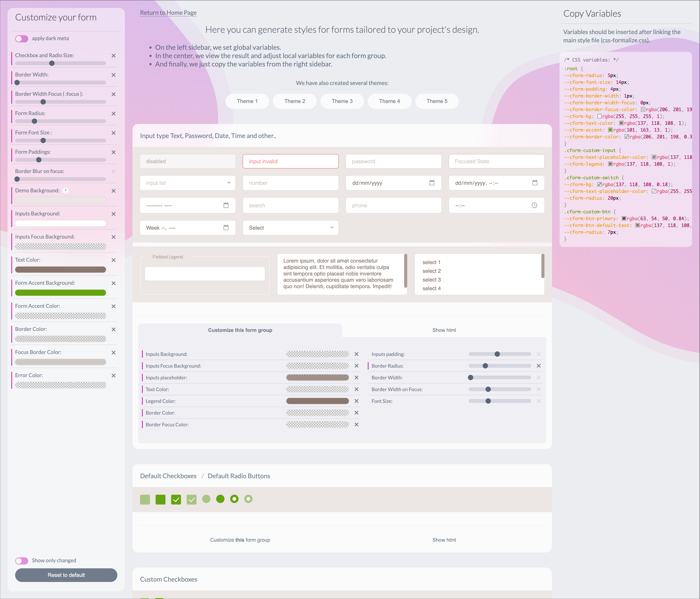This screenshot has width=700, height=599.
Task: Click the clock icon in time input
Action: coord(534,205)
